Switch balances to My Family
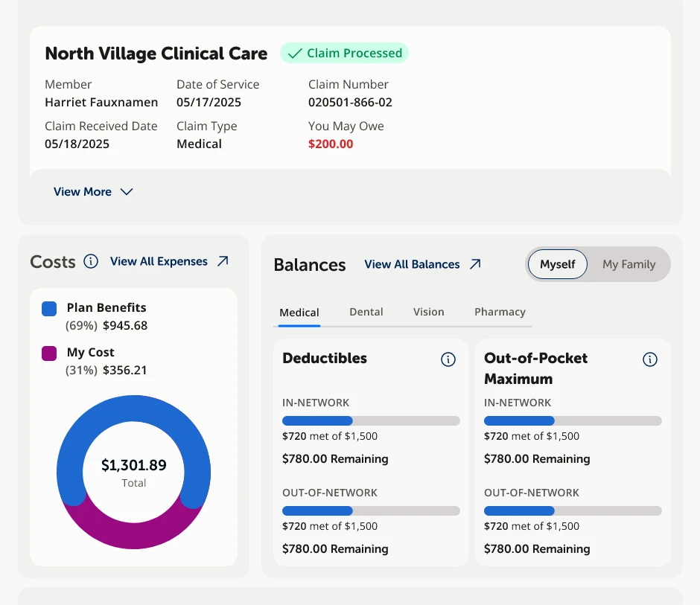The height and width of the screenshot is (605, 700). 629,264
